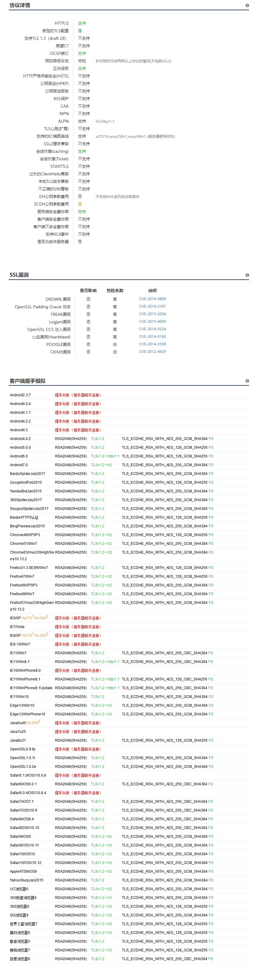Click the 搜狗浏览器7 client name

pos(20,950)
